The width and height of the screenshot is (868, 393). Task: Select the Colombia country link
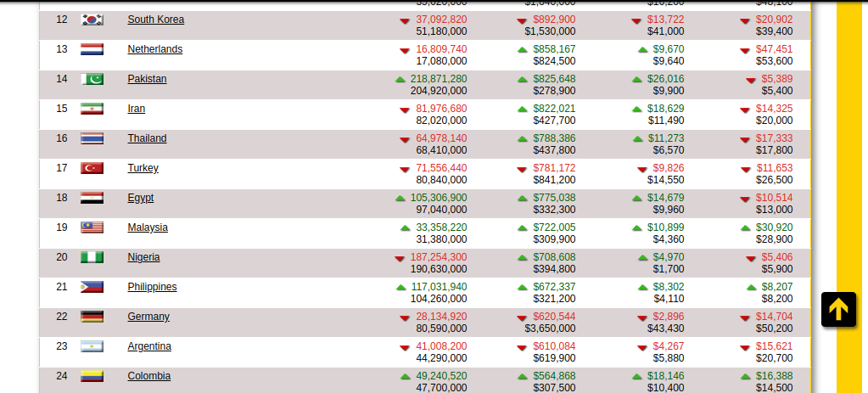148,376
